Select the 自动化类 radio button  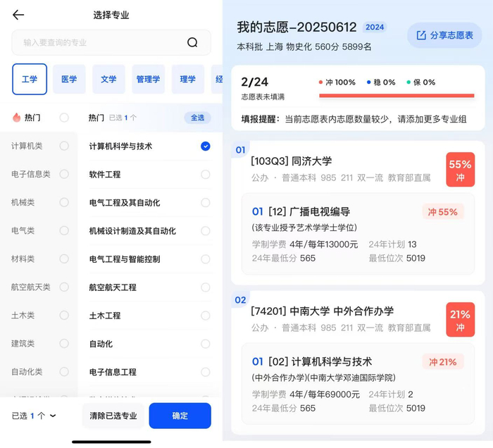64,372
